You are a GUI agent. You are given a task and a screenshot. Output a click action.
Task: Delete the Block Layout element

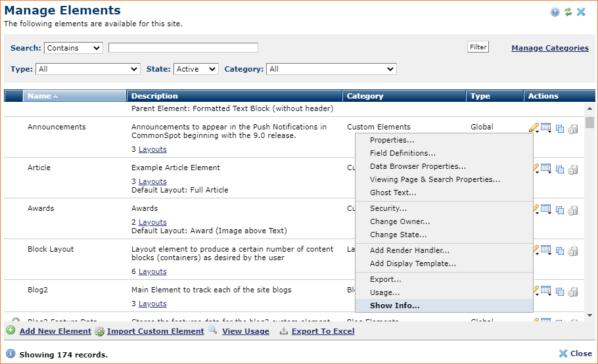point(573,251)
